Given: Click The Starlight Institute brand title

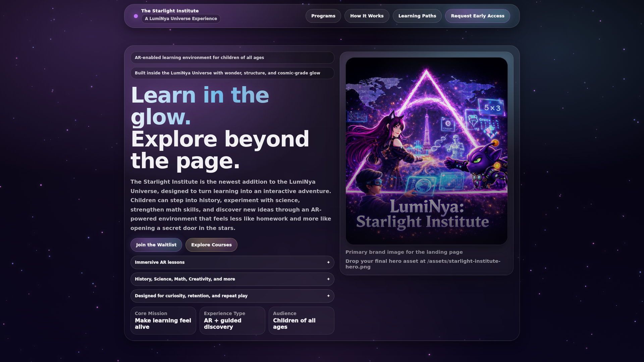Looking at the screenshot, I should (x=170, y=11).
